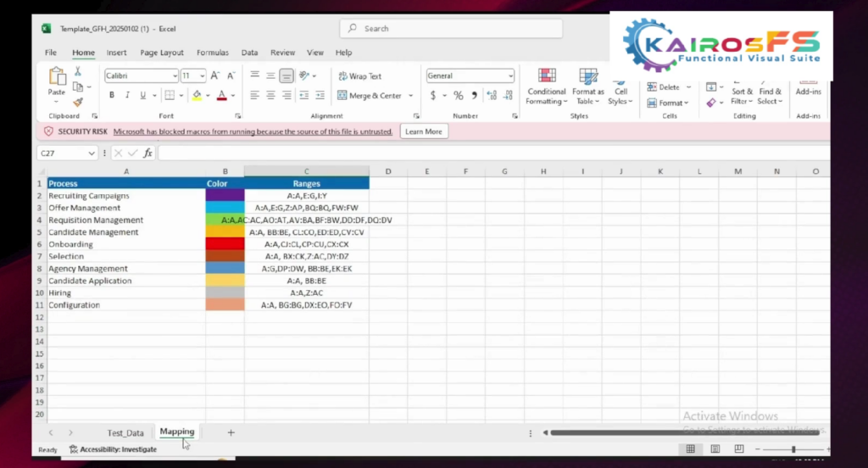The height and width of the screenshot is (468, 868).
Task: Open the Name Box dropdown arrow
Action: [92, 153]
